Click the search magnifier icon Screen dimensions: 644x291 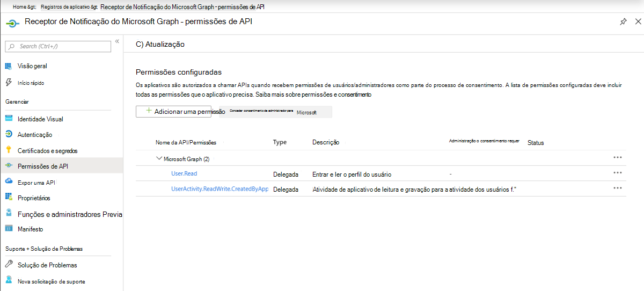(12, 47)
